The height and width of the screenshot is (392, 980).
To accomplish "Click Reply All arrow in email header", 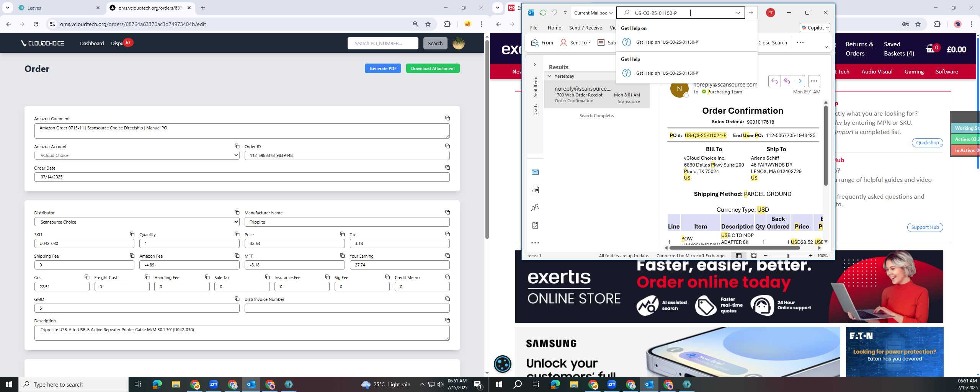I will click(x=786, y=81).
